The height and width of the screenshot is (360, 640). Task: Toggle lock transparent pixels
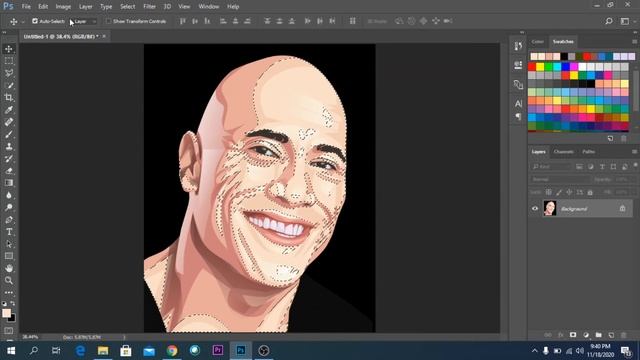(549, 192)
